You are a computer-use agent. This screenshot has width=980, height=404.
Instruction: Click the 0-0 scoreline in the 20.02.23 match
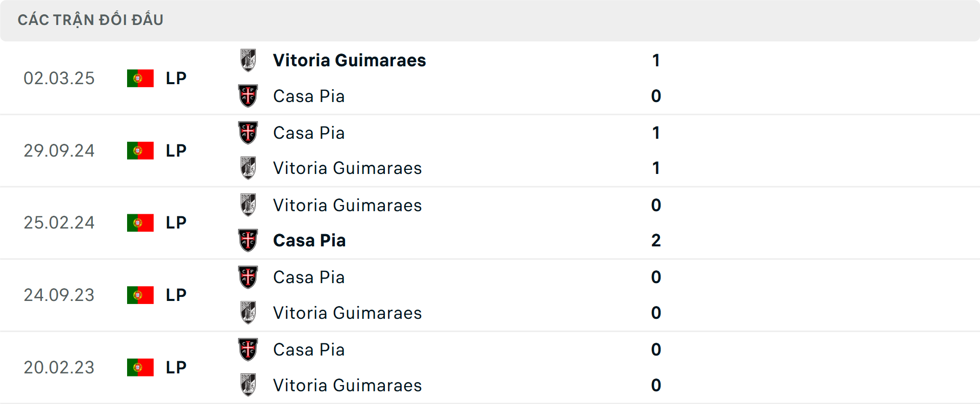656,367
